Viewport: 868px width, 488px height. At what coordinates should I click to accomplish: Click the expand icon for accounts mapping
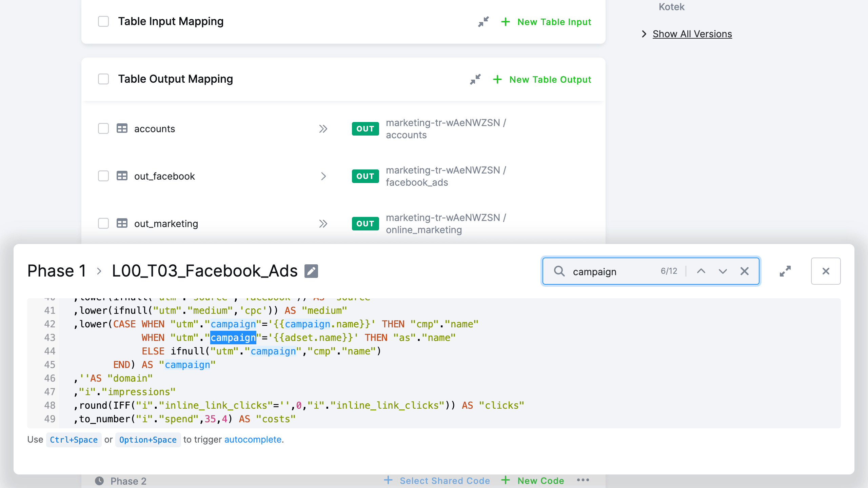pos(324,129)
